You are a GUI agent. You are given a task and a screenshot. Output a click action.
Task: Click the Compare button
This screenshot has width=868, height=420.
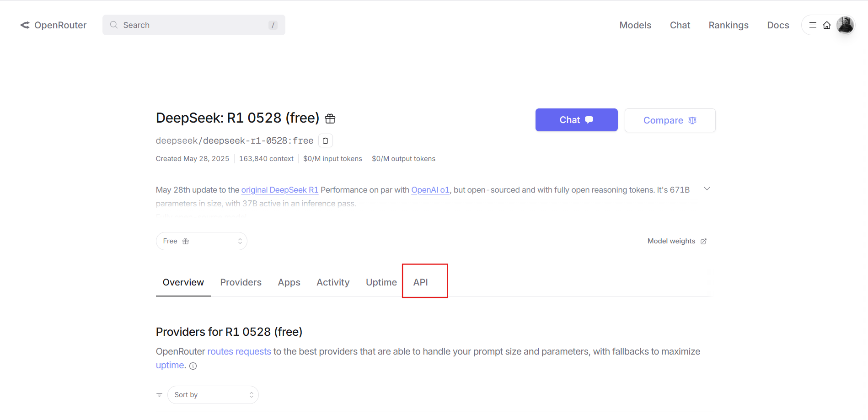coord(670,120)
